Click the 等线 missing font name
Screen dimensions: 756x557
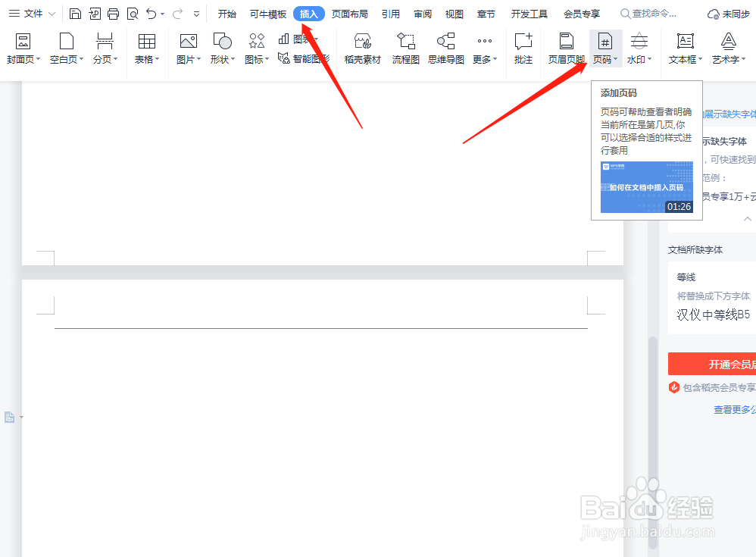coord(686,277)
